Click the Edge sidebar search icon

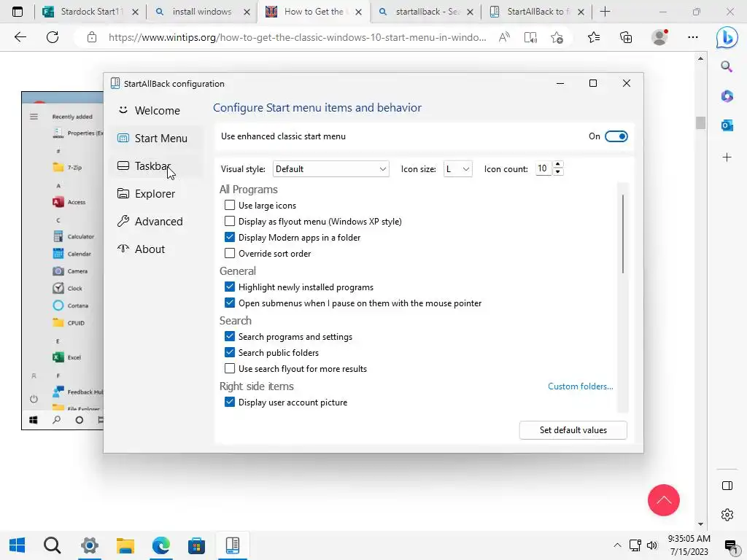point(727,66)
